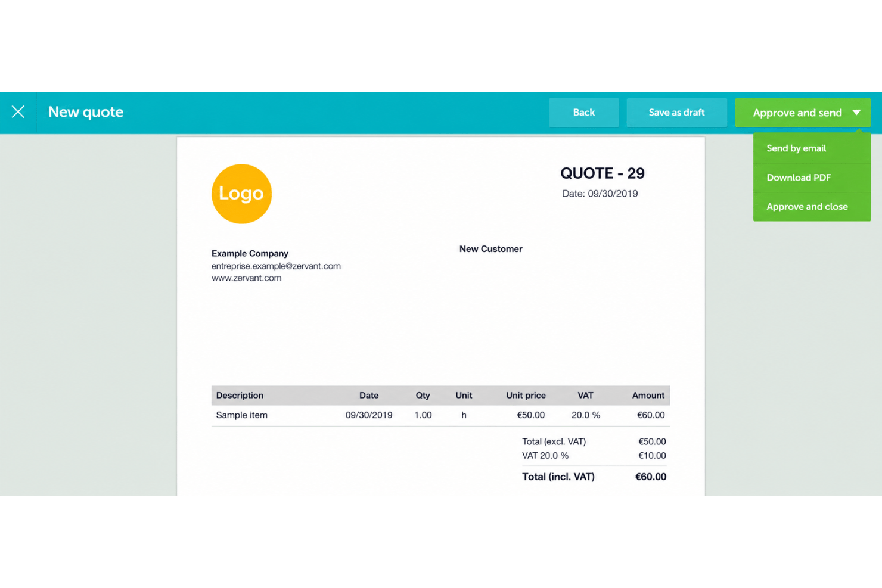Click the QUOTE - 29 heading
Image resolution: width=882 pixels, height=588 pixels.
click(x=602, y=173)
